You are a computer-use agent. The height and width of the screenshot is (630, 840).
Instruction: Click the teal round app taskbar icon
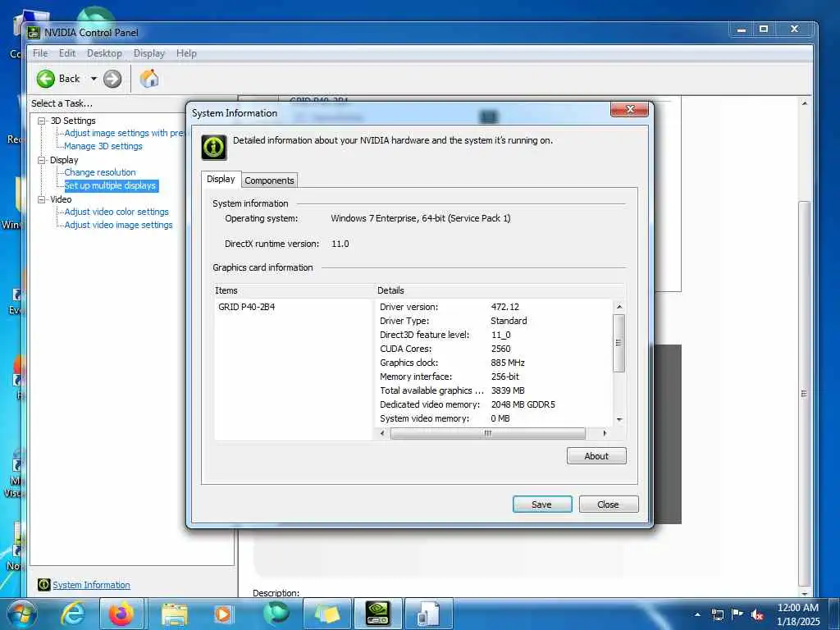(276, 613)
